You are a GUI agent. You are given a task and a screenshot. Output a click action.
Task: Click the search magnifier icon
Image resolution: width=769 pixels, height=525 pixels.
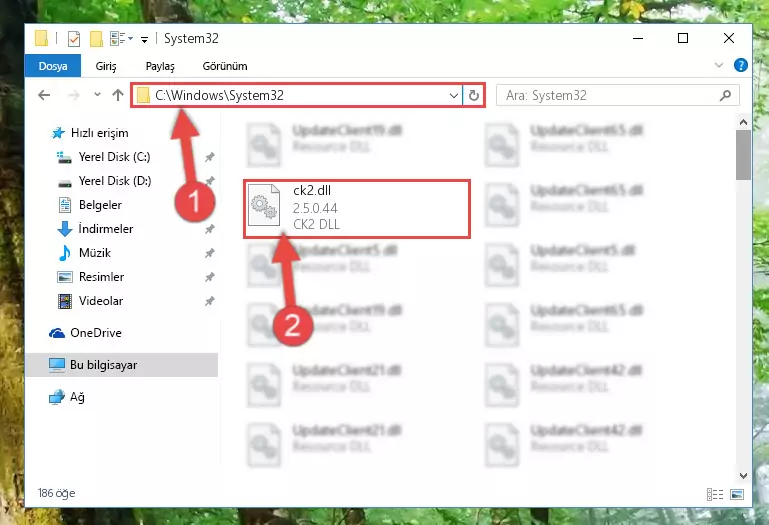pyautogui.click(x=725, y=95)
